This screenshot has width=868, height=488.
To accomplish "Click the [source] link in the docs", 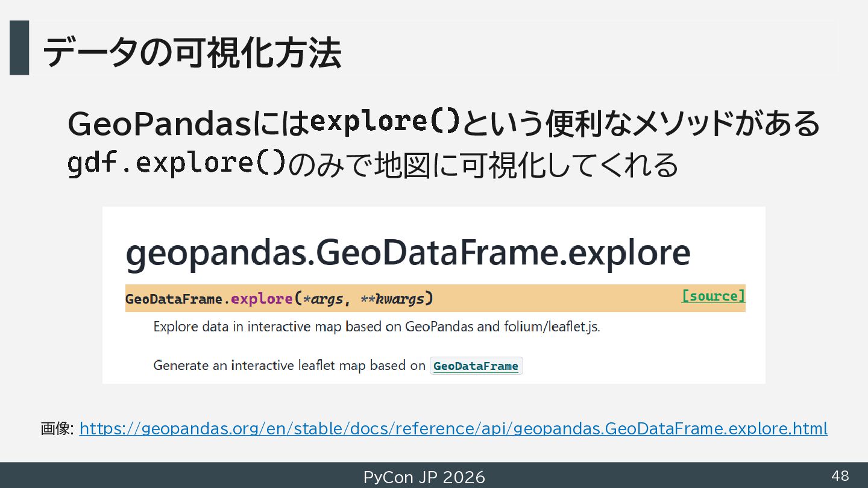I will point(713,296).
